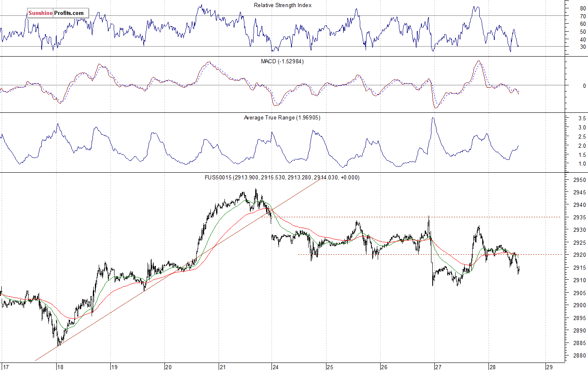Click date label 20 on time axis
The image size is (588, 370).
point(168,367)
